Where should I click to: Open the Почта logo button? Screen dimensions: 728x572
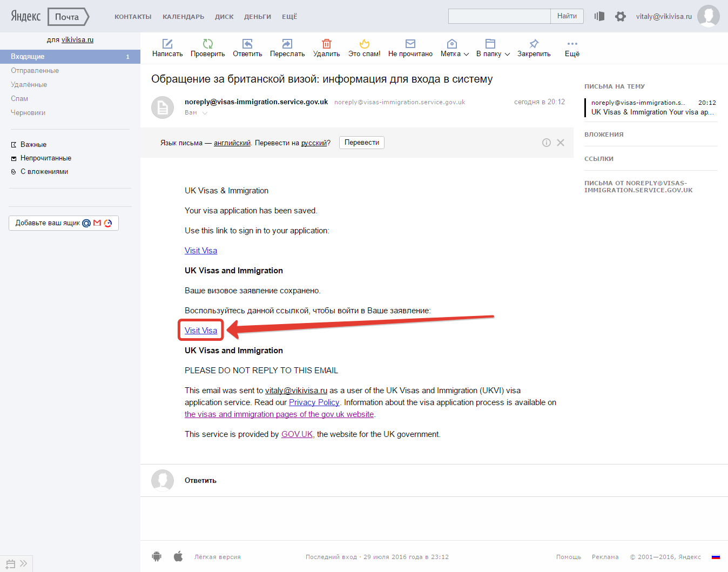68,17
